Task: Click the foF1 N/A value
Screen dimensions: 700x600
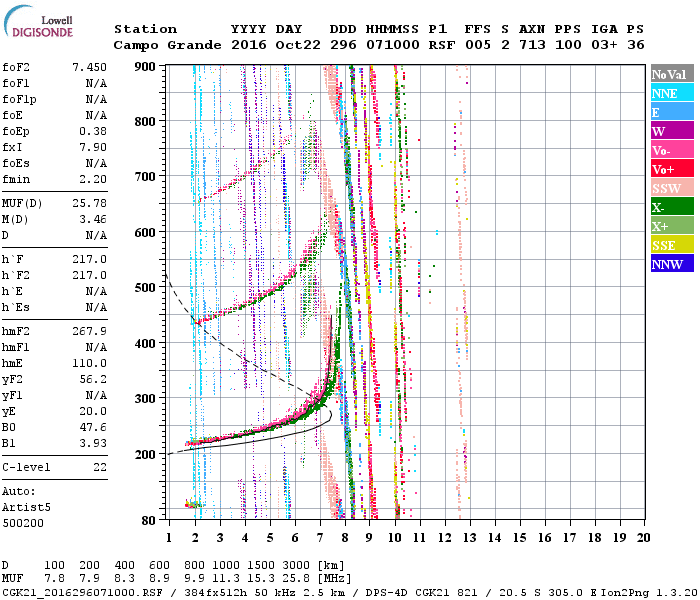Action: (96, 83)
